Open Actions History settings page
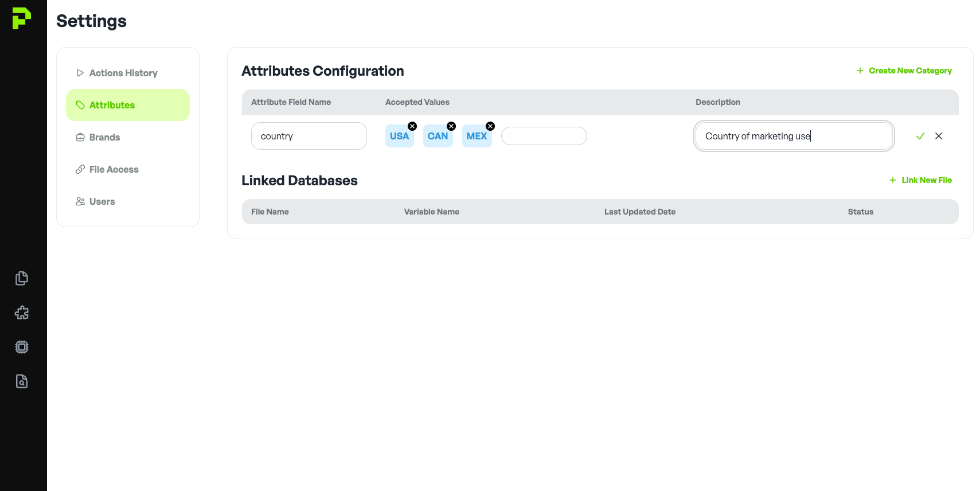 pos(123,73)
